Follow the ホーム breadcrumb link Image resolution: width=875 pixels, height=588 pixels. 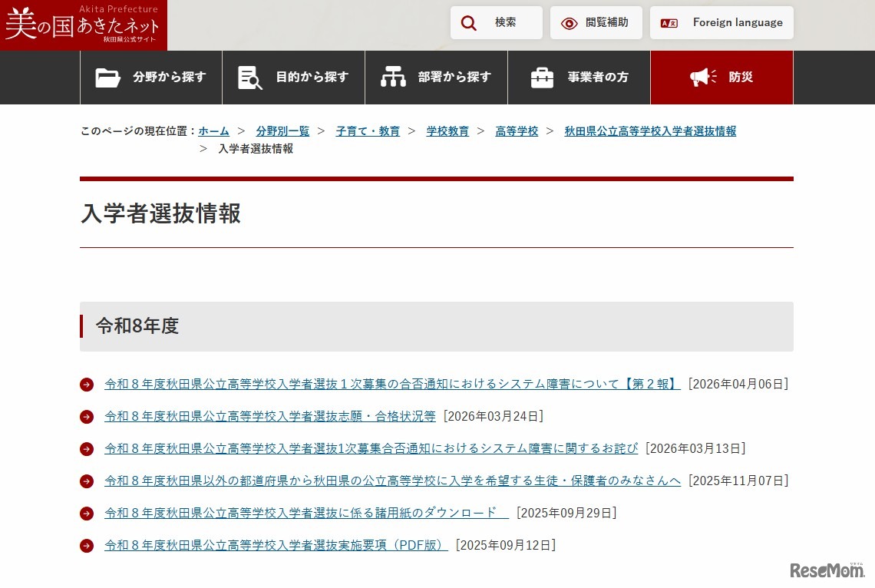(x=213, y=130)
